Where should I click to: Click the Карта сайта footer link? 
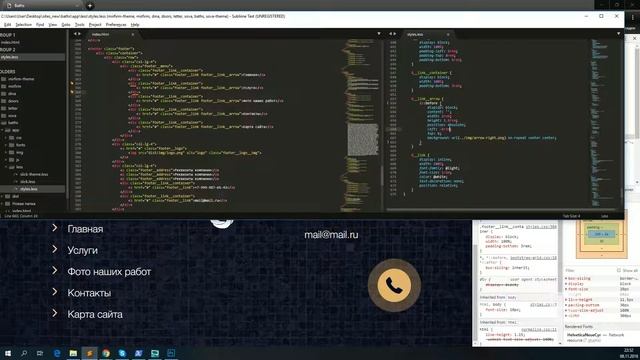95,314
